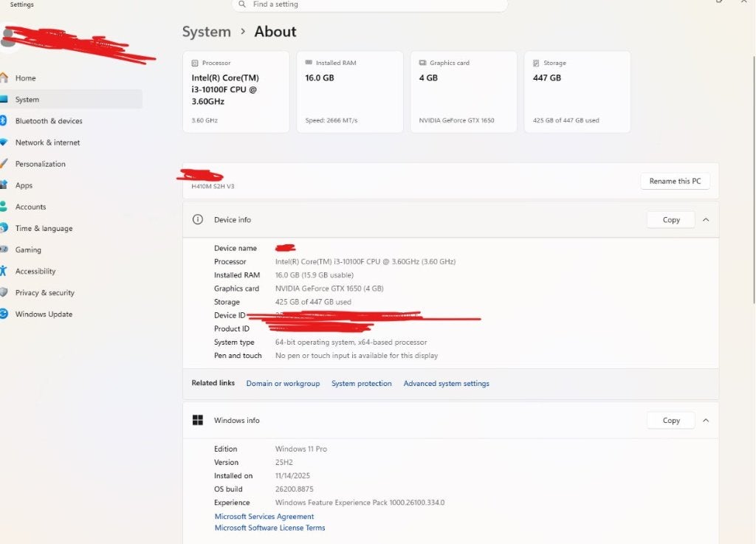Open System protection link
Screen dimensions: 756x544
362,384
